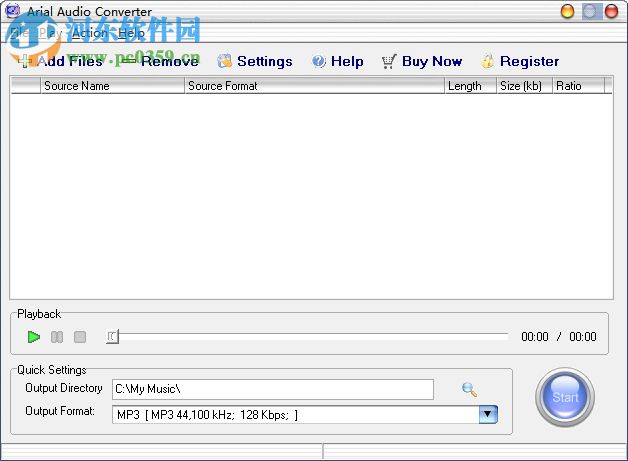The width and height of the screenshot is (628, 461).
Task: Open the File menu
Action: point(18,33)
